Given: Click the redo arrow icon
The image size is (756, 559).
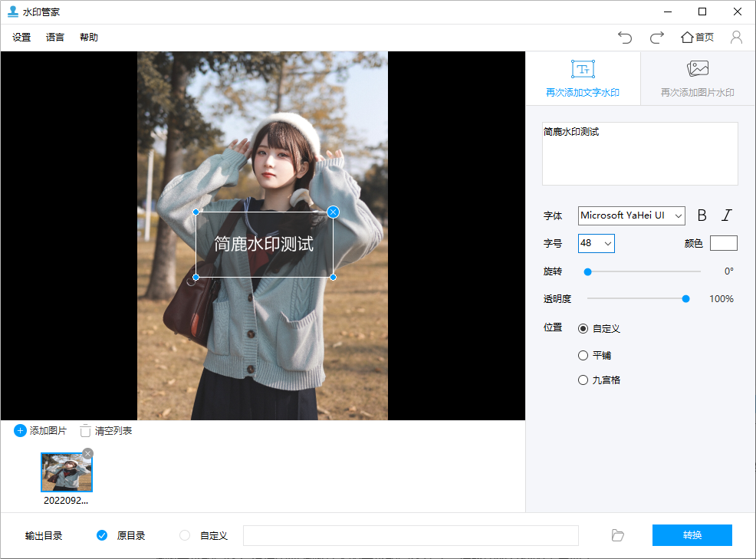Looking at the screenshot, I should point(656,38).
